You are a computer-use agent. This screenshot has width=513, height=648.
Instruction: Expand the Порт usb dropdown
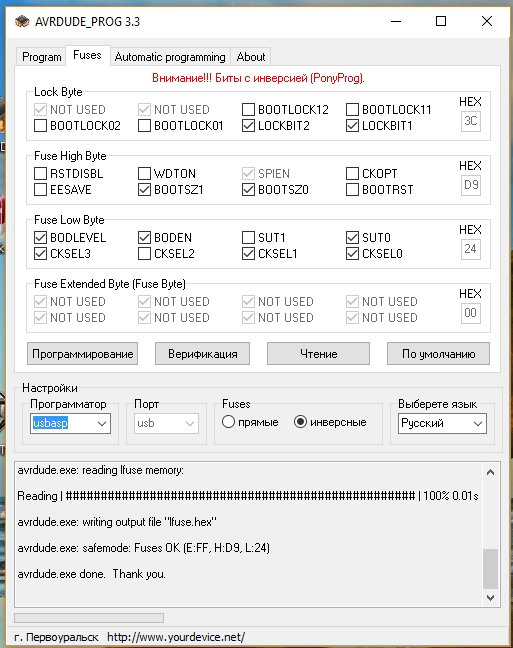(x=166, y=423)
